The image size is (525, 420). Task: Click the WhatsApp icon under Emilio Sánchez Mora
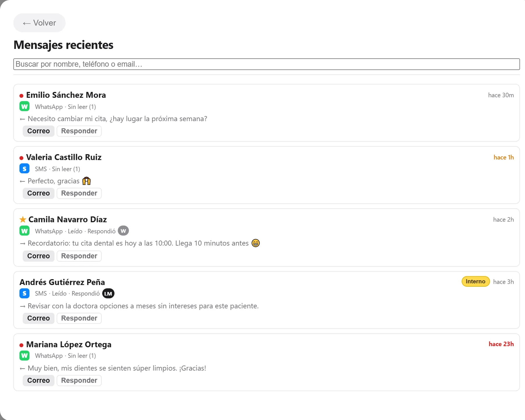24,106
